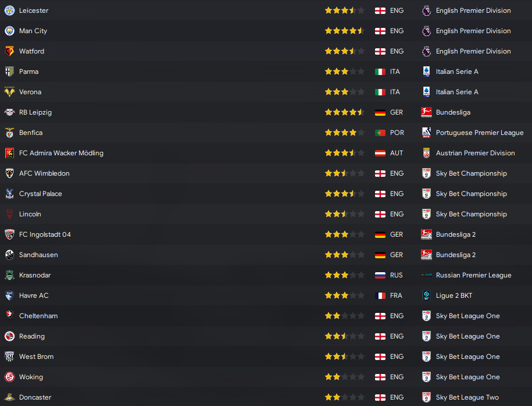Open the Benfica club crest
The width and height of the screenshot is (532, 406).
click(9, 133)
